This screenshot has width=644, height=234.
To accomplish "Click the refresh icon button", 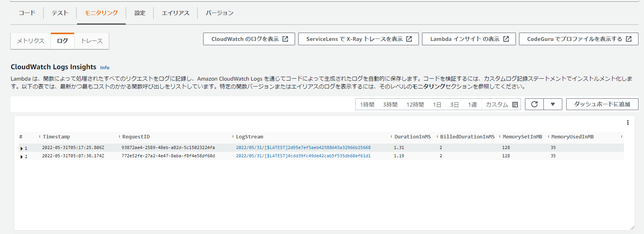I will pos(534,104).
